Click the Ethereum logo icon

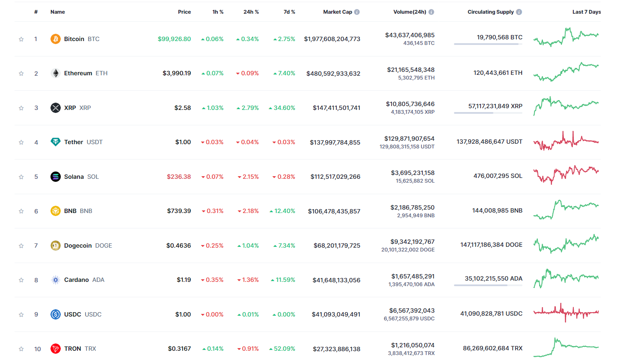(56, 73)
